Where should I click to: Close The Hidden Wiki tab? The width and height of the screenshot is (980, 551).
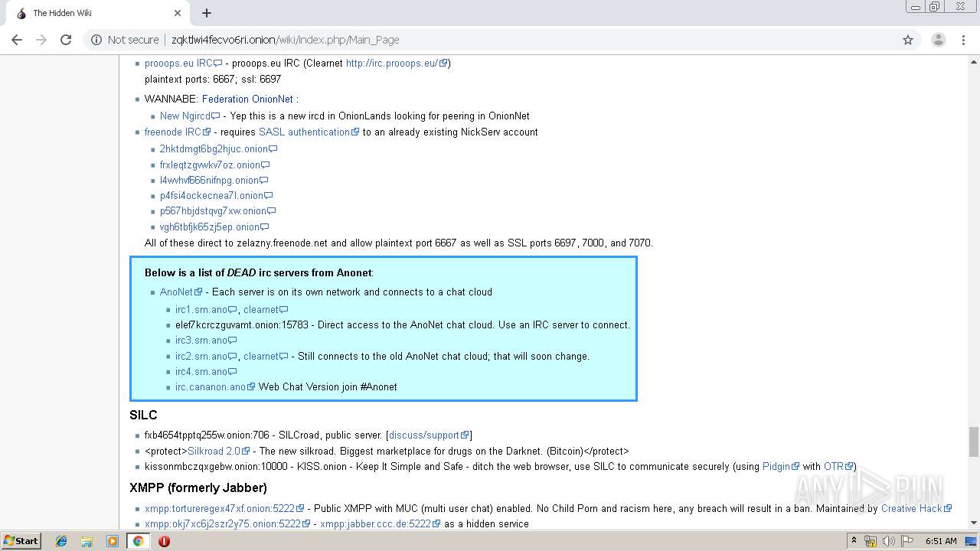coord(178,13)
